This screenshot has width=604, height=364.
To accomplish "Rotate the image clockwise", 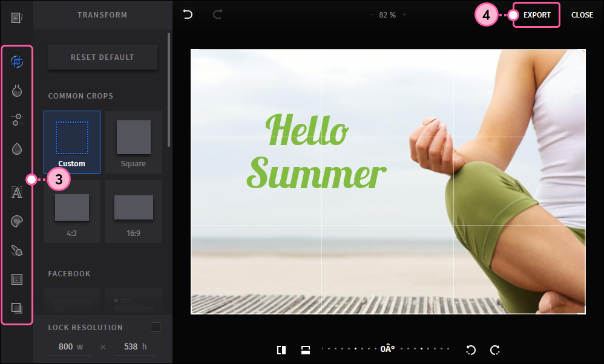I will [495, 349].
